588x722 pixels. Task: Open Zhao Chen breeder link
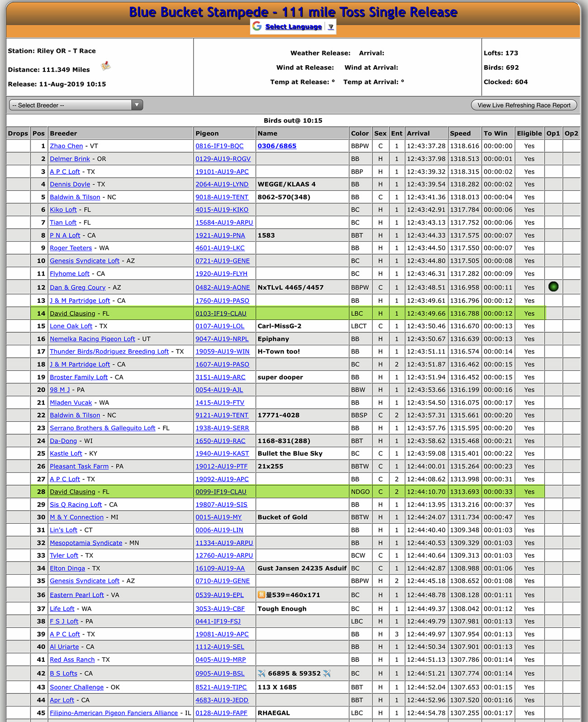pos(66,146)
